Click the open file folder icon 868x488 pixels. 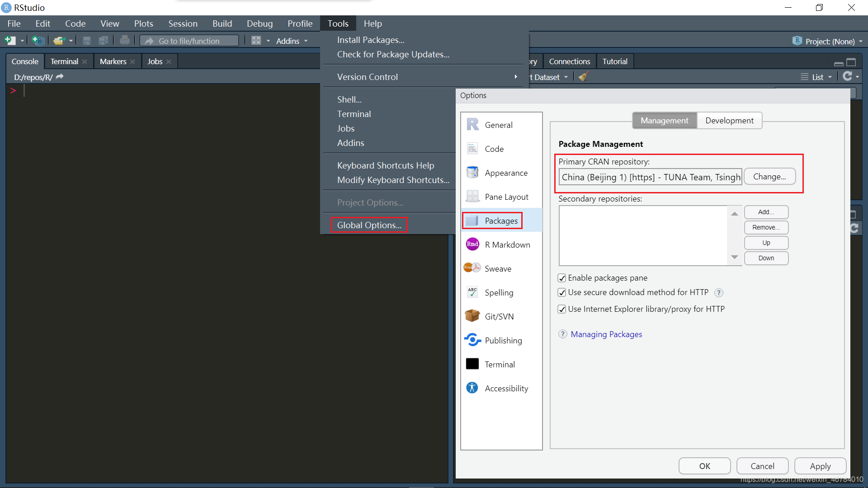click(58, 41)
